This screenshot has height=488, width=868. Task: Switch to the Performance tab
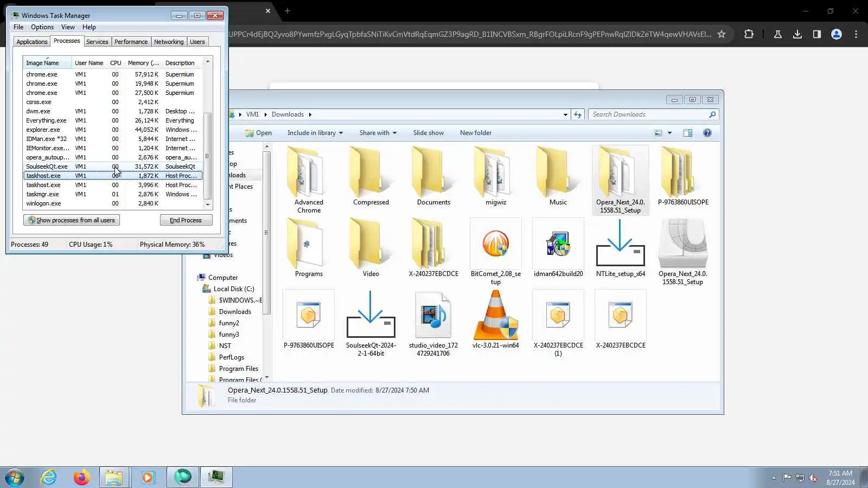point(131,42)
